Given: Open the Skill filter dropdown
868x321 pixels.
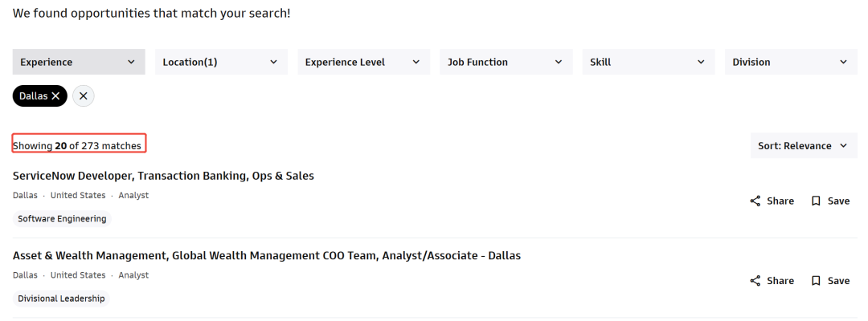Looking at the screenshot, I should 649,62.
